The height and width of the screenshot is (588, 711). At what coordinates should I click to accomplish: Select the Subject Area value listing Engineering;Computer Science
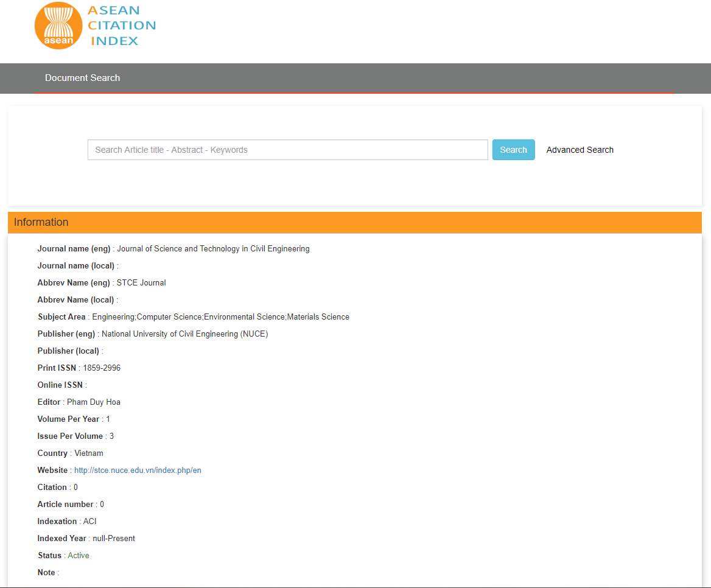point(220,317)
